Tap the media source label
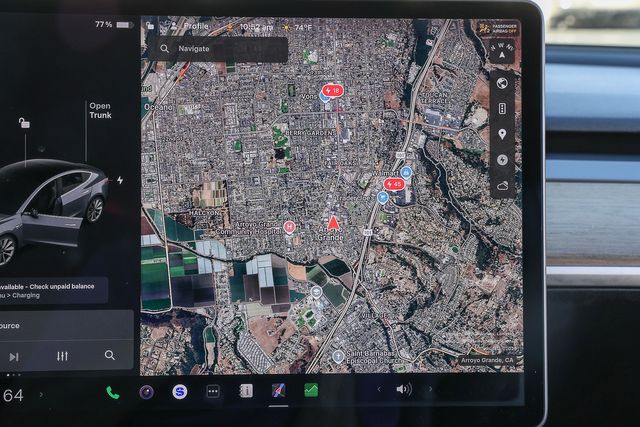The height and width of the screenshot is (427, 640). (x=10, y=326)
